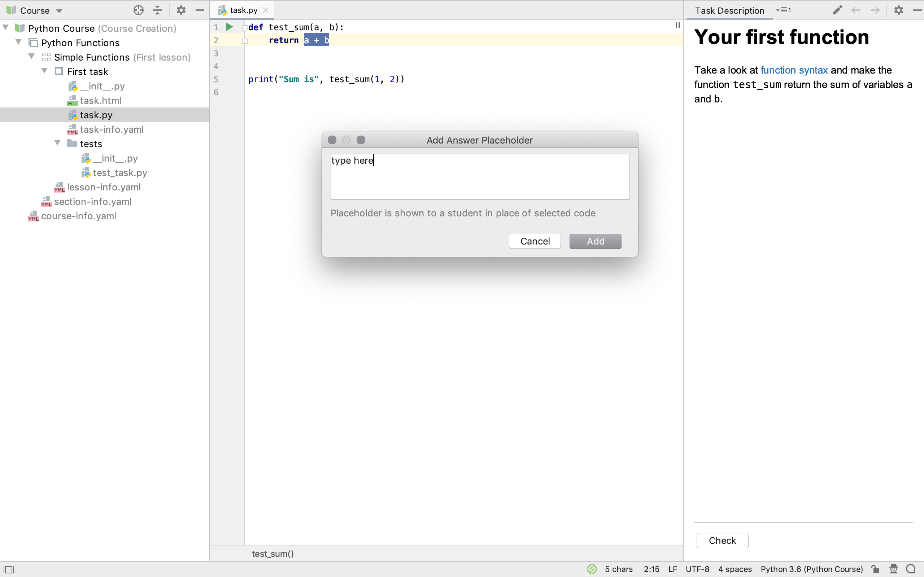The image size is (924, 577).
Task: Click the placeholder text input field
Action: 480,176
